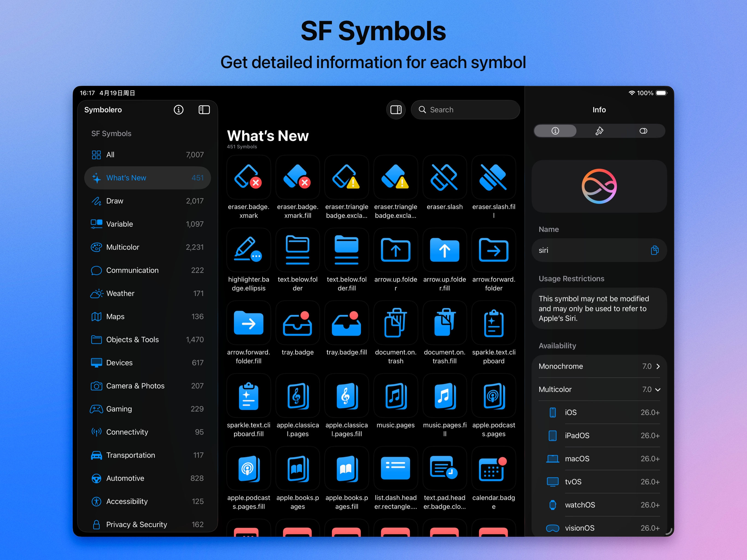Open the Communication category
Screen dimensions: 747x560
148,270
